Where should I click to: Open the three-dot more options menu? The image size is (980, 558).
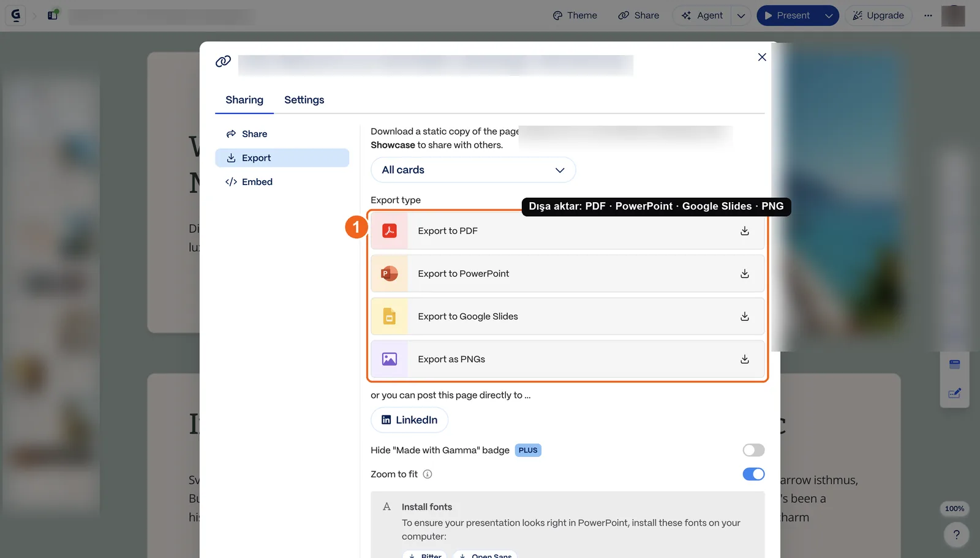(928, 15)
